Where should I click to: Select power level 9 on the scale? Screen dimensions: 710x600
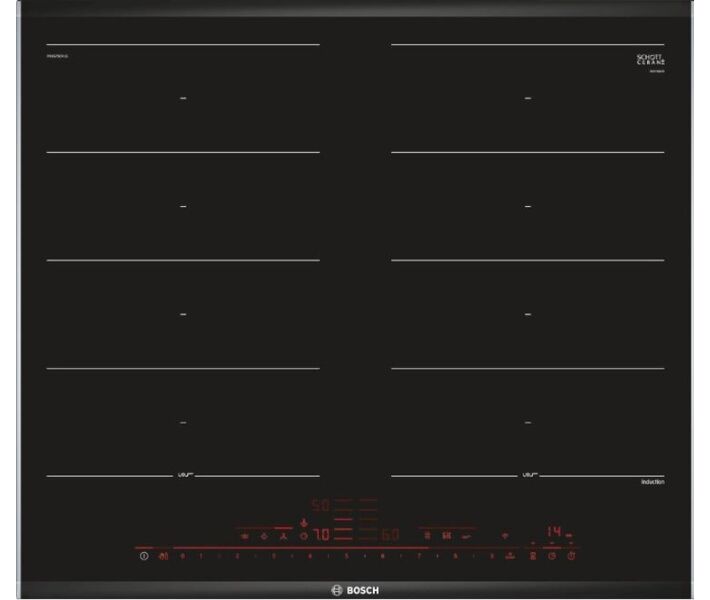coord(492,555)
